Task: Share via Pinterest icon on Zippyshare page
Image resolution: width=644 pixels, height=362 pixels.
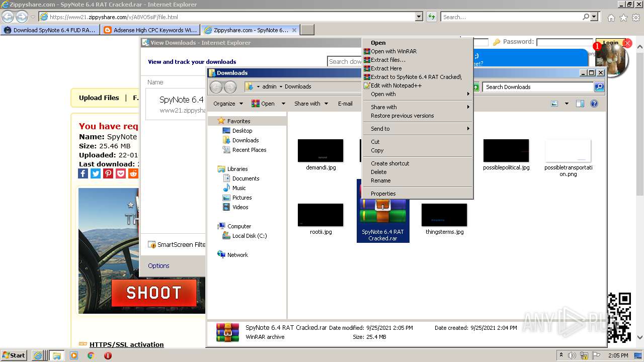Action: pos(108,173)
